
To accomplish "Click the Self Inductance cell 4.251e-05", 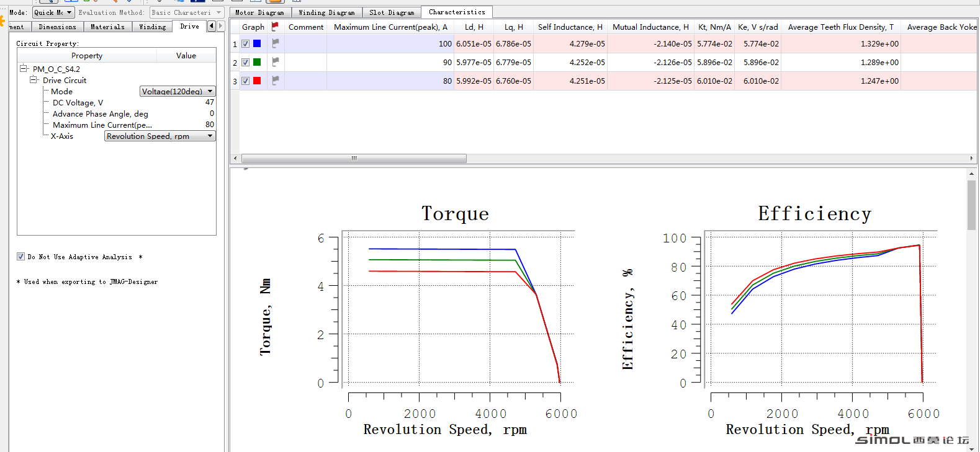I will pos(570,81).
